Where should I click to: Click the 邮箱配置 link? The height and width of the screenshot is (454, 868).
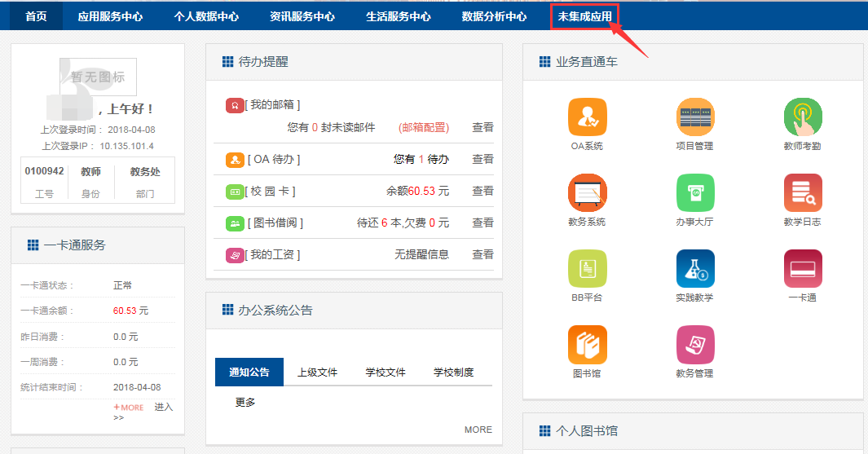424,128
